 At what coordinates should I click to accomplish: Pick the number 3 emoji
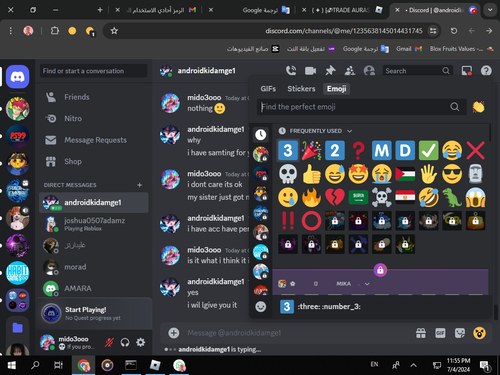pos(288,150)
